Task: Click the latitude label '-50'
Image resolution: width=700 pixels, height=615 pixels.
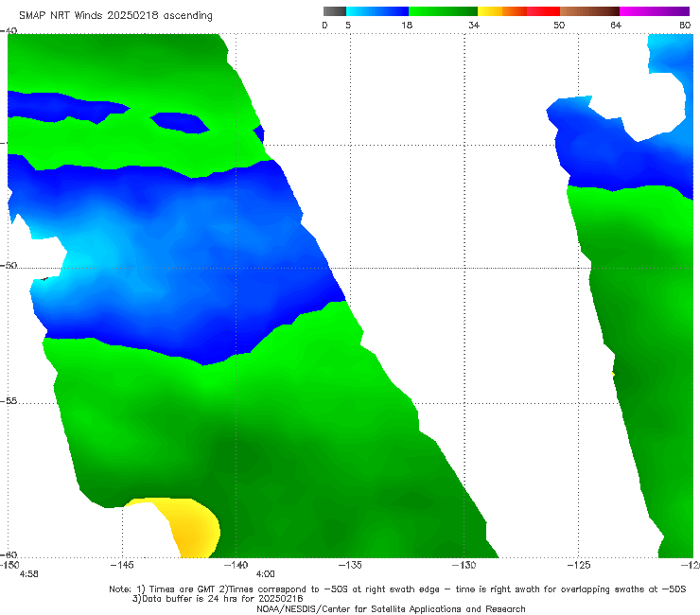Action: point(9,265)
